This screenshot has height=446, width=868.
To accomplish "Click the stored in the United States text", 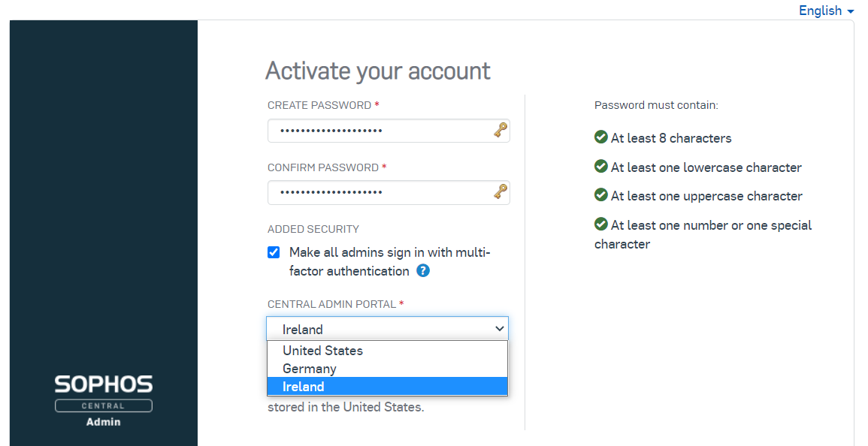I will point(346,407).
